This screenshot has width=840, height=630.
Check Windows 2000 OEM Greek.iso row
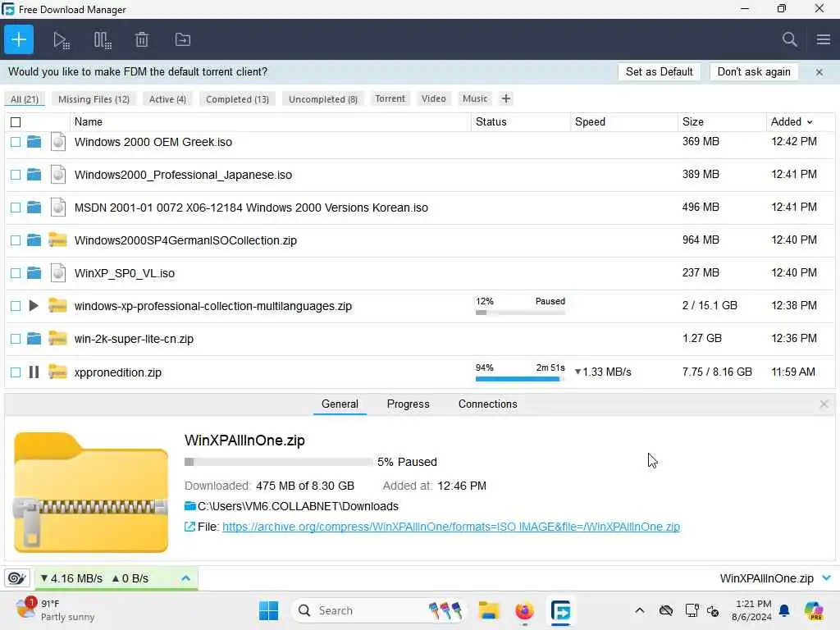tap(16, 142)
